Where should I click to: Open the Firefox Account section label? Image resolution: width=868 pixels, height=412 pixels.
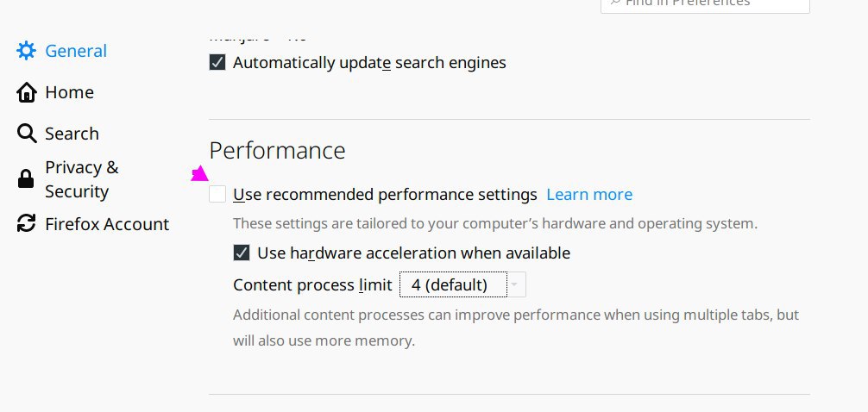107,224
